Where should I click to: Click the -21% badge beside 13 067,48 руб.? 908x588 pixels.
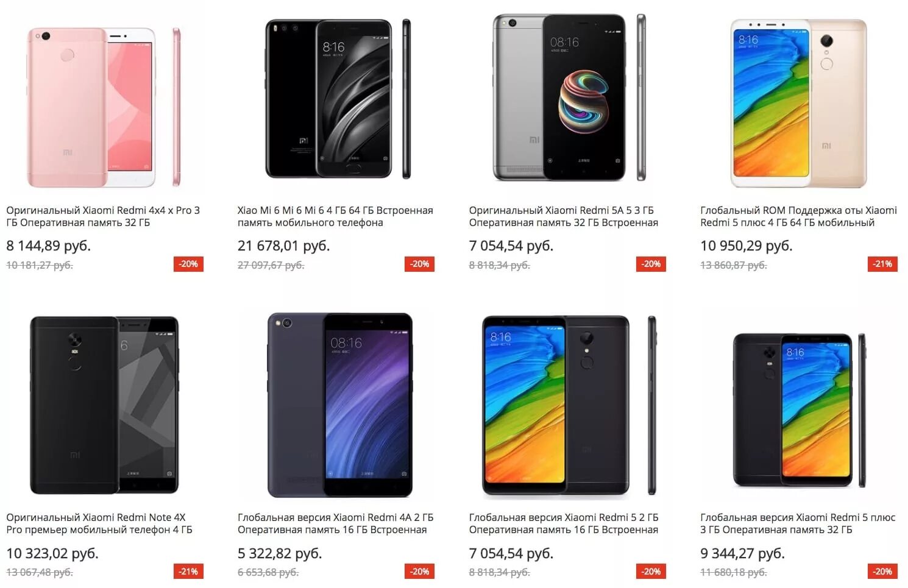[188, 572]
